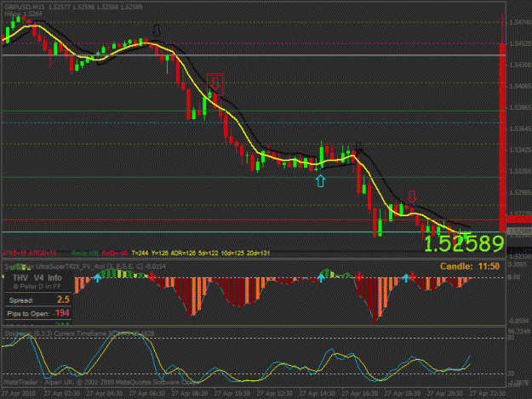Click the 20d=131 value
The height and width of the screenshot is (399, 532).
click(258, 254)
